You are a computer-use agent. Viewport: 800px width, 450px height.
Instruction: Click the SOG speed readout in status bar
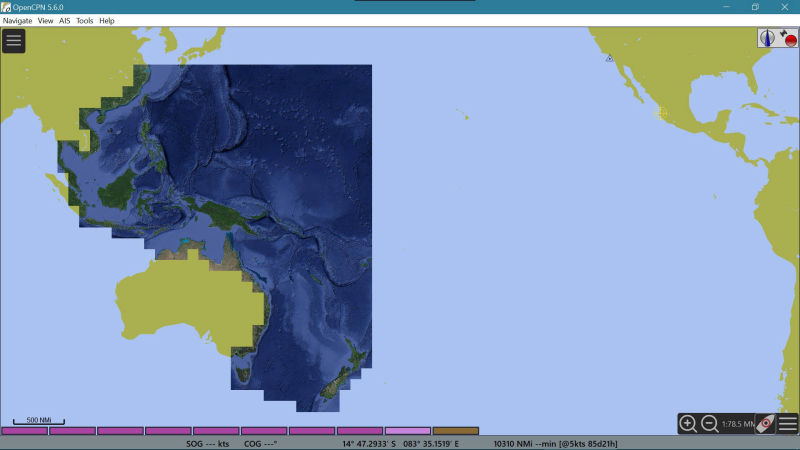208,444
